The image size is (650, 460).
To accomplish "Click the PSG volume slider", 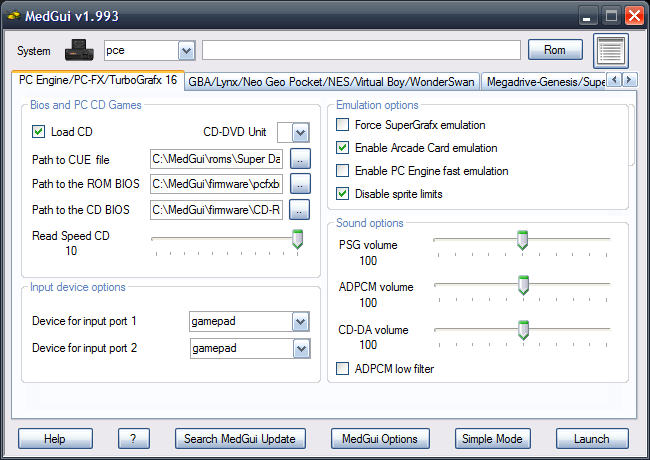I will pos(522,240).
